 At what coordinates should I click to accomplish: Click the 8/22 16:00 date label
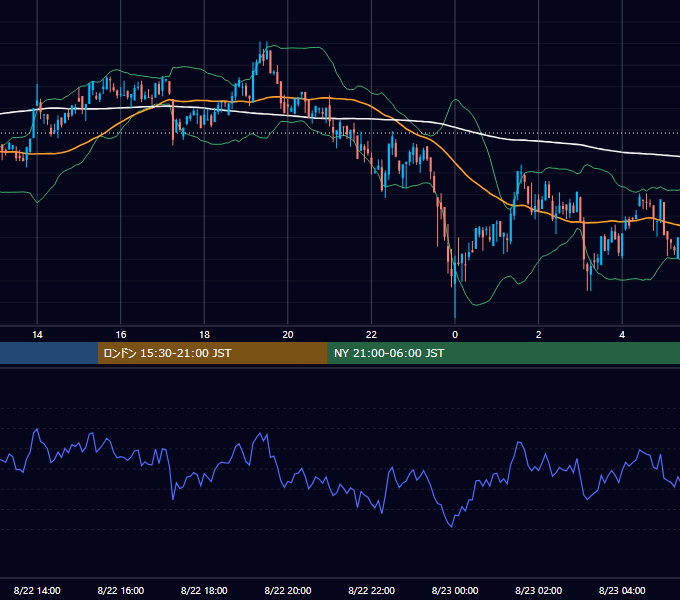point(121,590)
